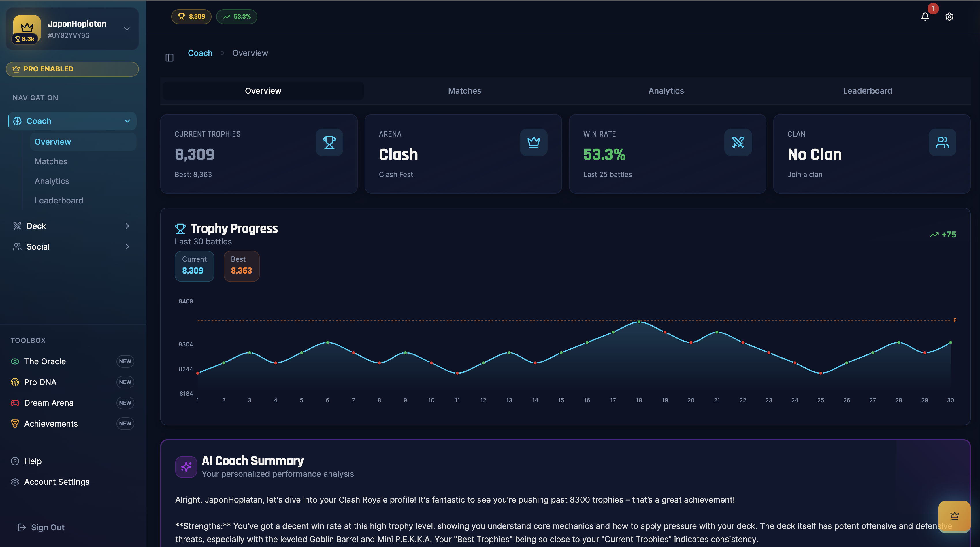Click the Coach breadcrumb link

200,53
